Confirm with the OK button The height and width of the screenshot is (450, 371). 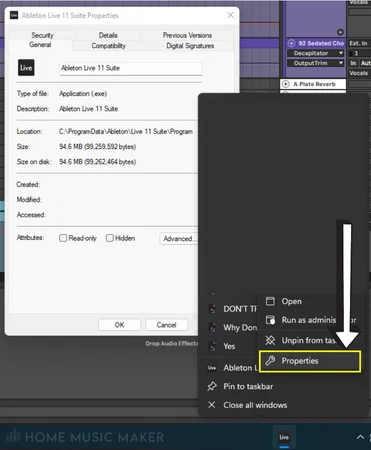tap(119, 325)
